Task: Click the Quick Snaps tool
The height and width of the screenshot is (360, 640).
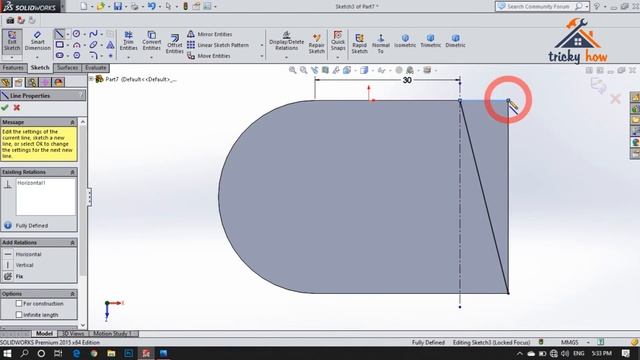Action: (x=338, y=41)
